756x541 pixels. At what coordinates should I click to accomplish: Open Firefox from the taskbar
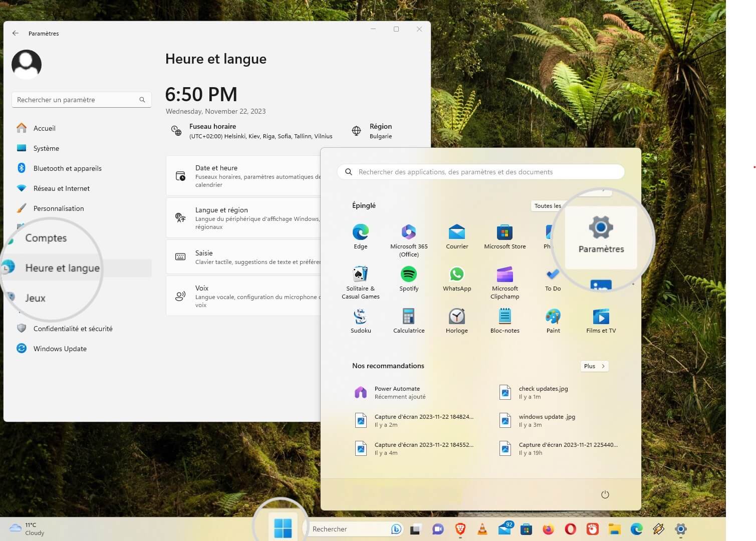tap(548, 528)
